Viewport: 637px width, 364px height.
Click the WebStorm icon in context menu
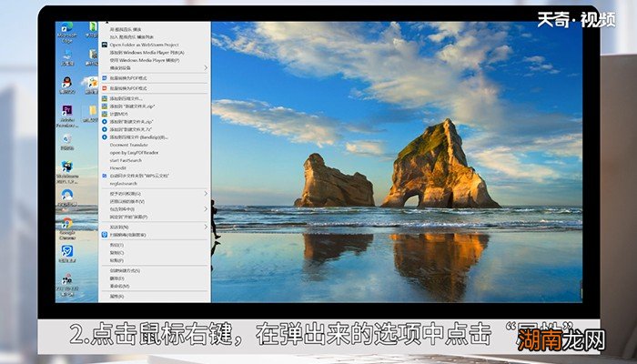(105, 45)
